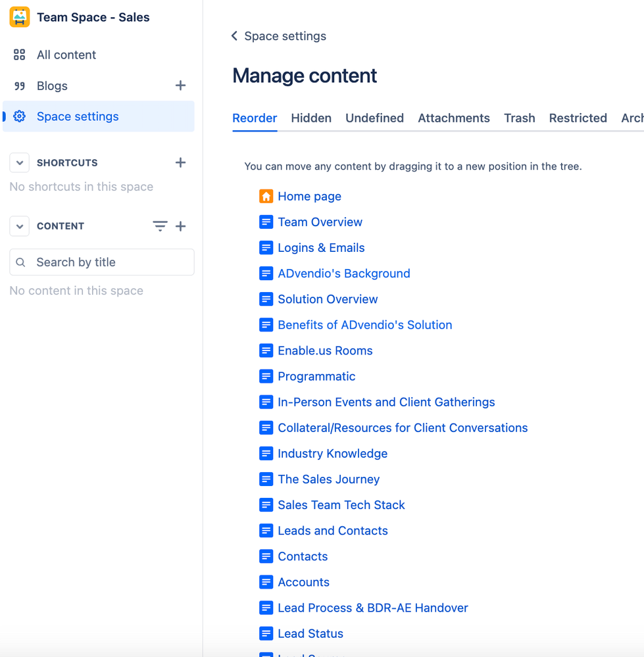Click the All content grid icon
644x657 pixels.
tap(19, 55)
